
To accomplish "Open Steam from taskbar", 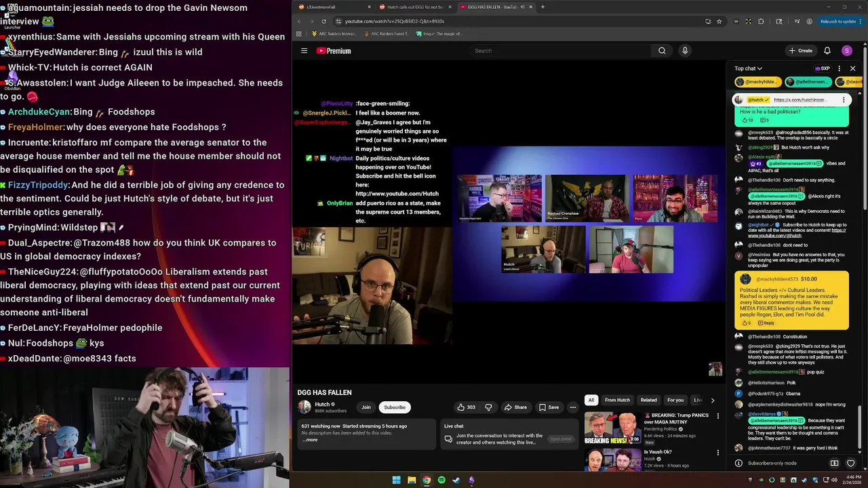I will [x=456, y=480].
